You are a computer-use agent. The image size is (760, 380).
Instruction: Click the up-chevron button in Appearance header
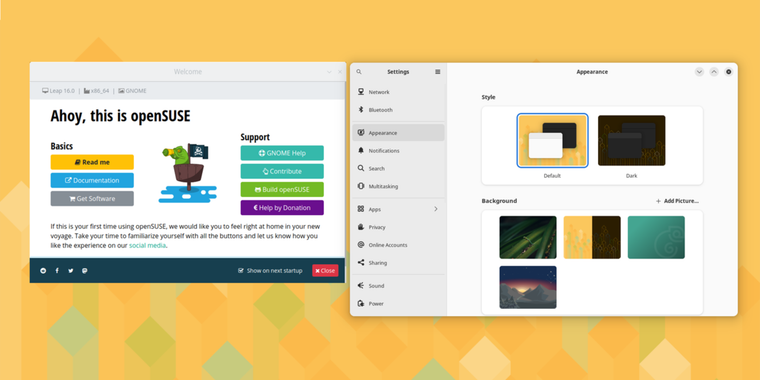[x=713, y=72]
